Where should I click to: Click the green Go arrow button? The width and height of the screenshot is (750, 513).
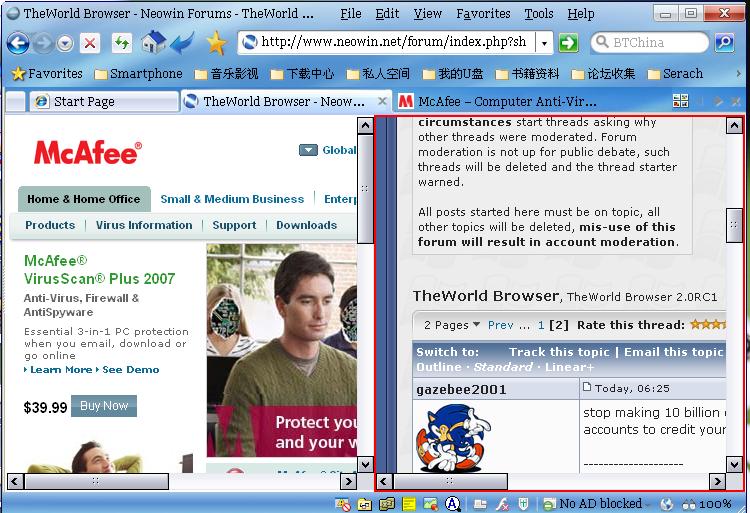568,43
